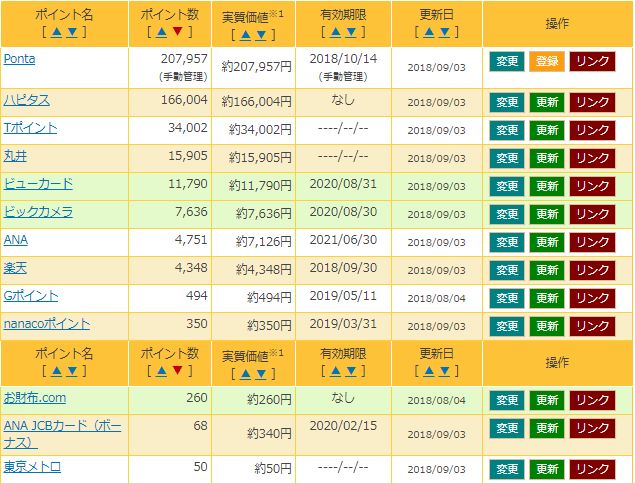Viewport: 635px width, 483px height.
Task: Click リンク button in the Ponta row
Action: click(x=592, y=62)
